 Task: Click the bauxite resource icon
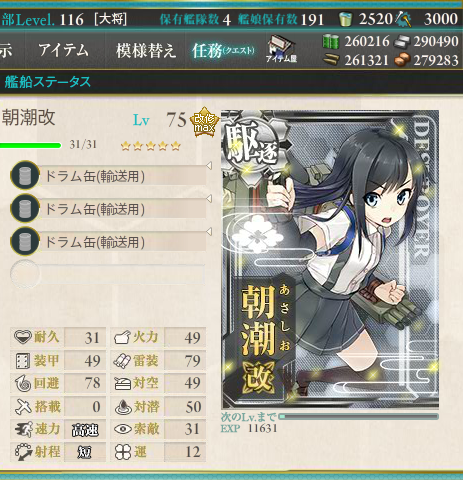click(x=402, y=60)
